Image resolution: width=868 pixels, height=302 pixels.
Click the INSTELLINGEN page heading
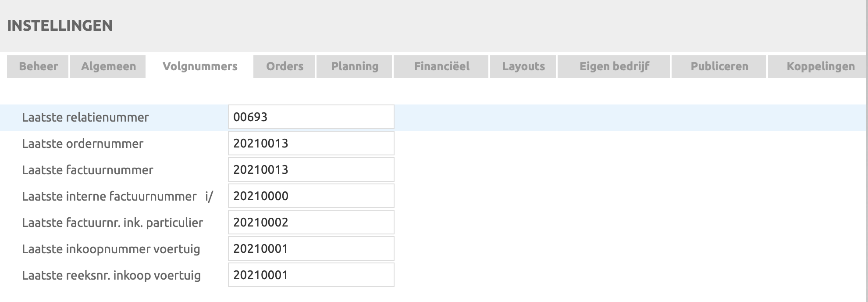click(x=60, y=25)
